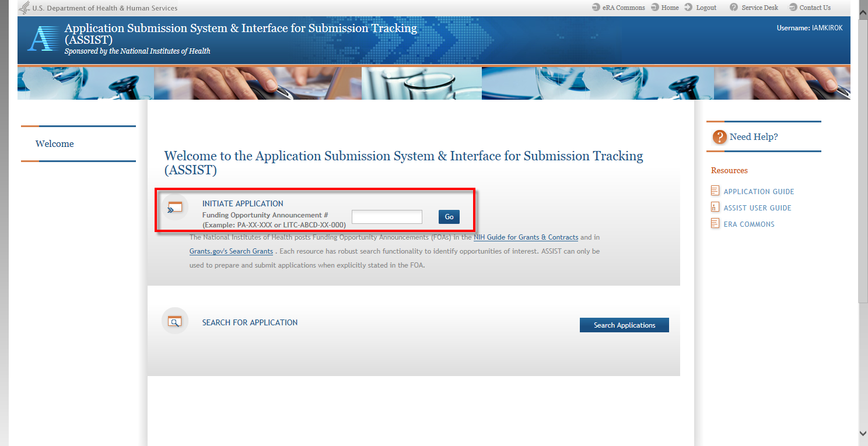Click the Need Help? heading
The image size is (868, 446).
[x=754, y=137]
